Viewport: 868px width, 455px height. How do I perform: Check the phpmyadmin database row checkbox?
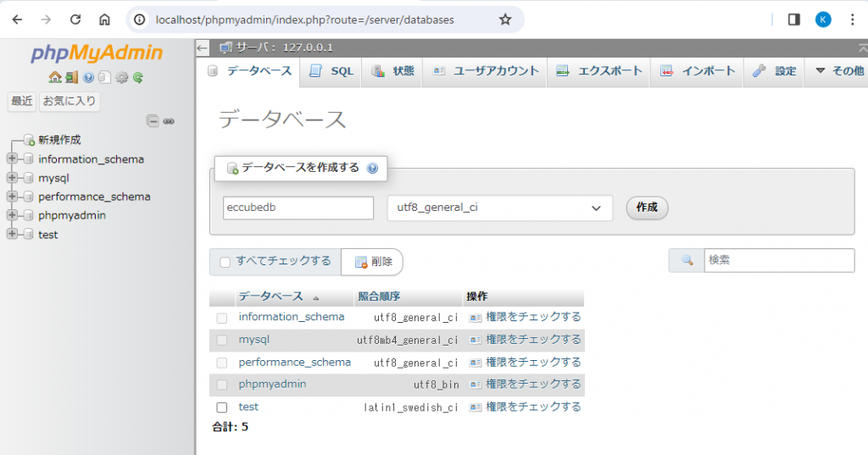[x=222, y=385]
